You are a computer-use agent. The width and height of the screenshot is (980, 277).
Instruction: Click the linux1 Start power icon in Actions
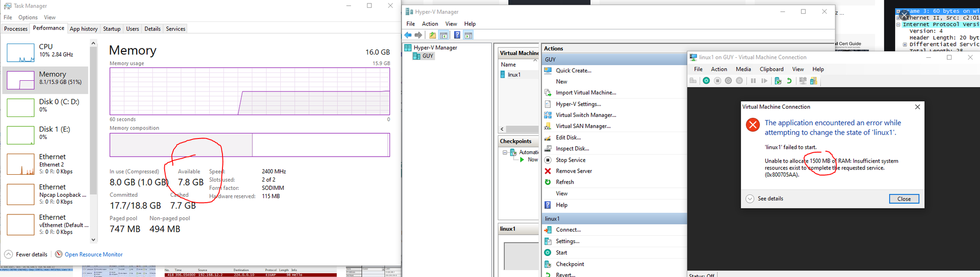548,253
